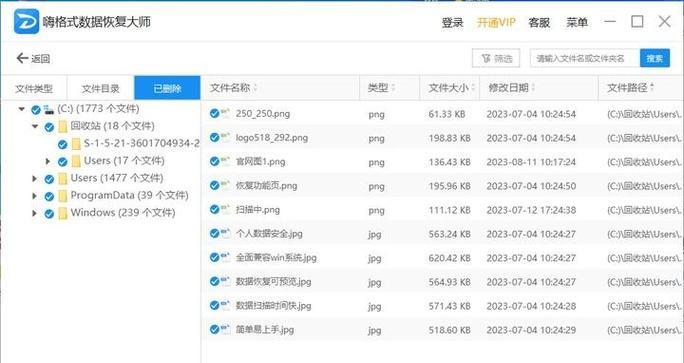Select the 简单易上手.jpg file name

(265, 329)
